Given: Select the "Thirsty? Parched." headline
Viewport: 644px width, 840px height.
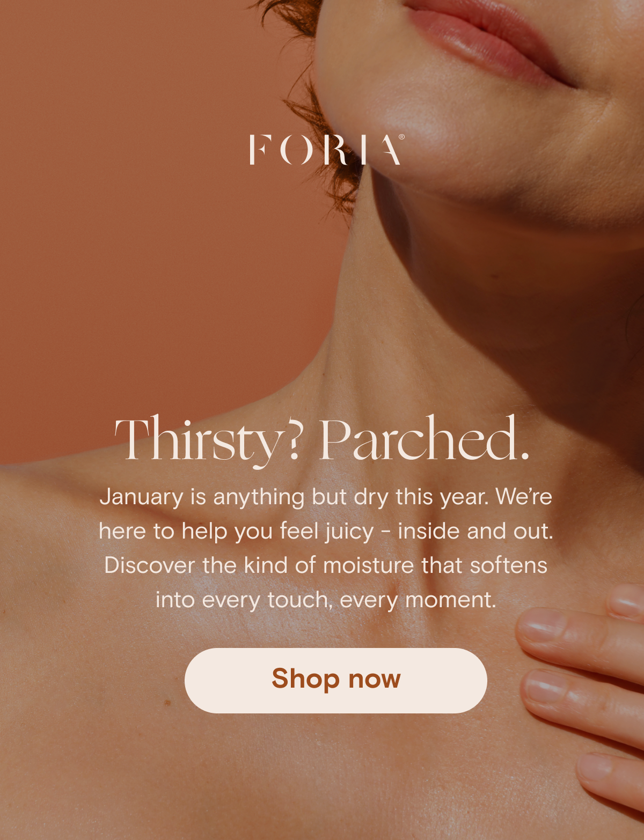Looking at the screenshot, I should click(x=322, y=440).
